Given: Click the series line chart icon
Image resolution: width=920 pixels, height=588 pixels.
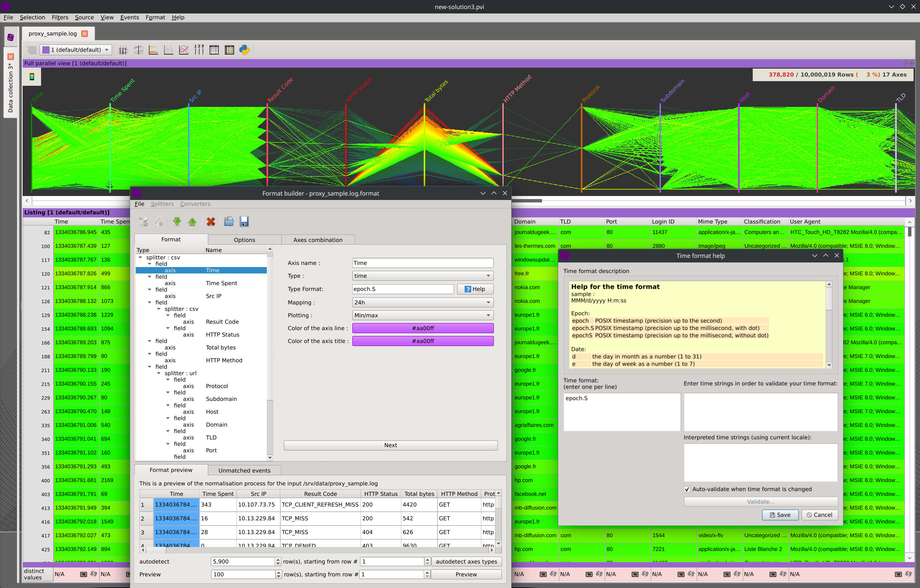Looking at the screenshot, I should point(184,50).
